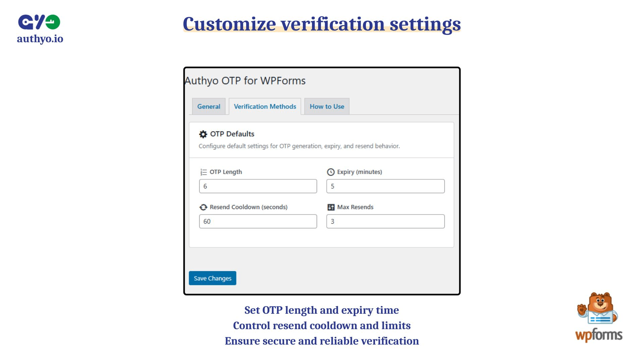Select the How to Use tab
This screenshot has width=644, height=362.
click(x=327, y=106)
